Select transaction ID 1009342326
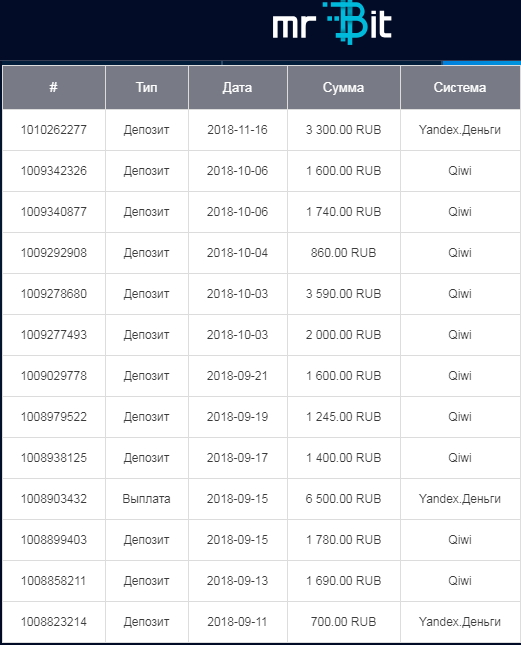The width and height of the screenshot is (521, 645). (54, 171)
